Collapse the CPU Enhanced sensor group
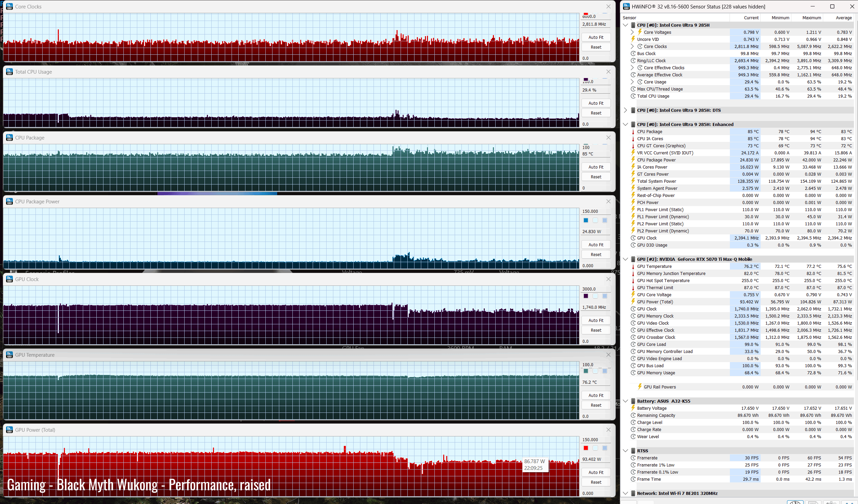 (x=625, y=125)
